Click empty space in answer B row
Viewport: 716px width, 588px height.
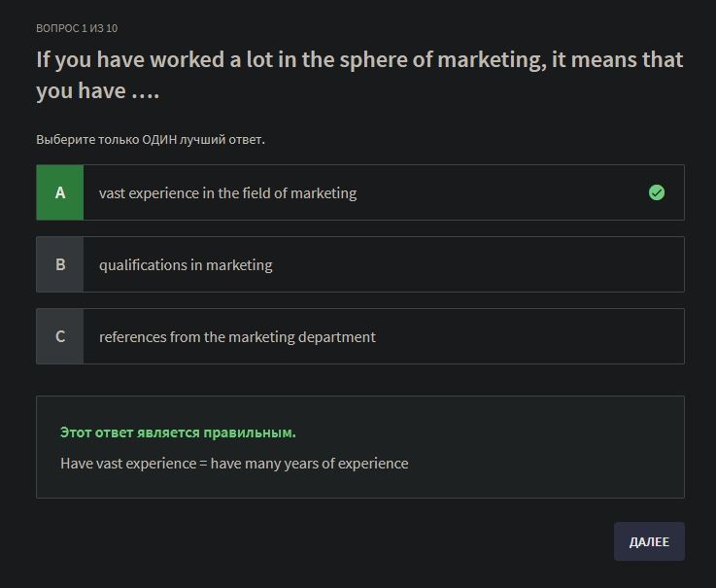(x=486, y=264)
